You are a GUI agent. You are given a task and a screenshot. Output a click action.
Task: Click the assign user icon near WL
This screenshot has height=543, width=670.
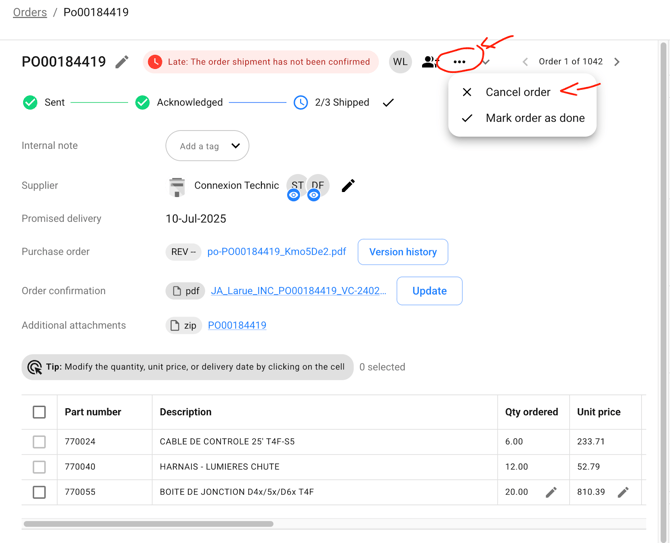[x=429, y=62]
